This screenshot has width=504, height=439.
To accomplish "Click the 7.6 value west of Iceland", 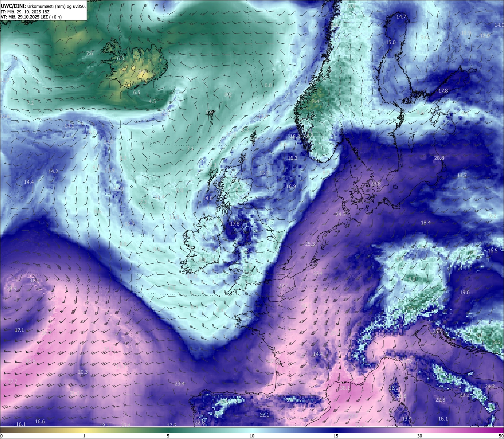I will pyautogui.click(x=89, y=53).
